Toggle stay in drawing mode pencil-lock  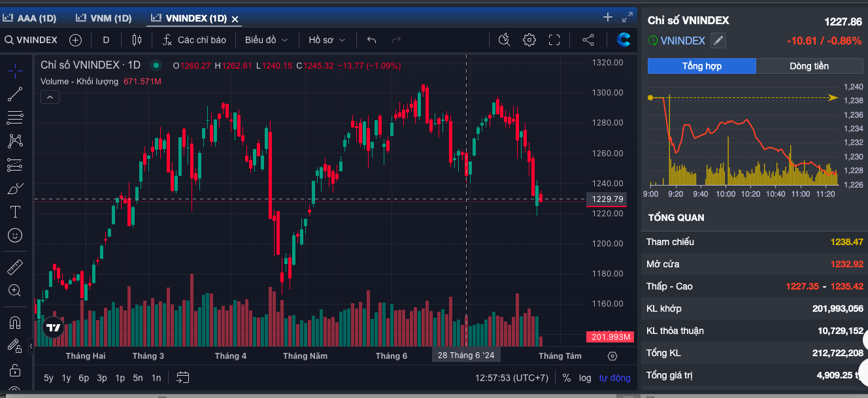pyautogui.click(x=14, y=346)
